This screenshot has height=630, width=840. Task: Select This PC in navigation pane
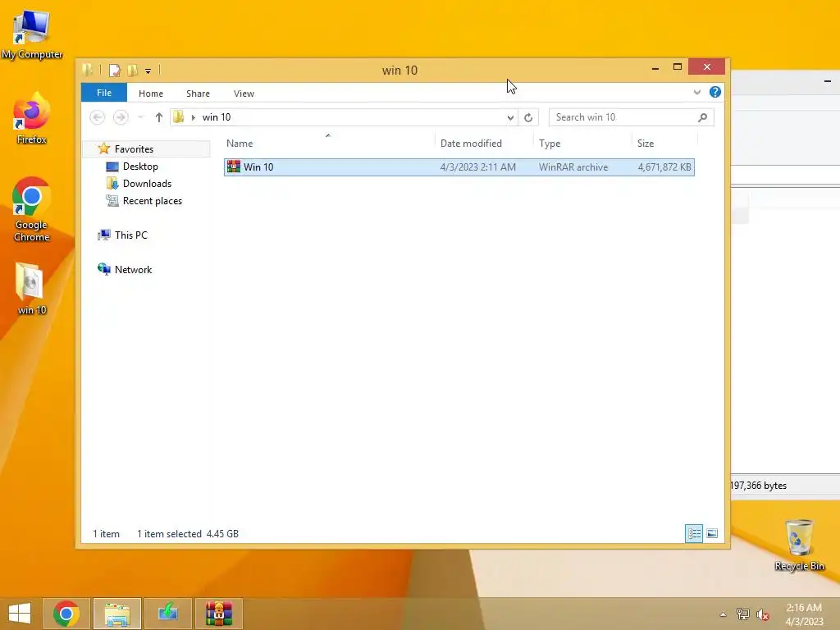pyautogui.click(x=130, y=235)
